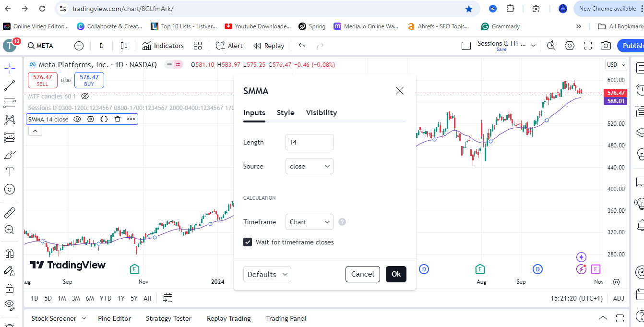
Task: Expand the Timeframe Chart dropdown
Action: pos(309,222)
